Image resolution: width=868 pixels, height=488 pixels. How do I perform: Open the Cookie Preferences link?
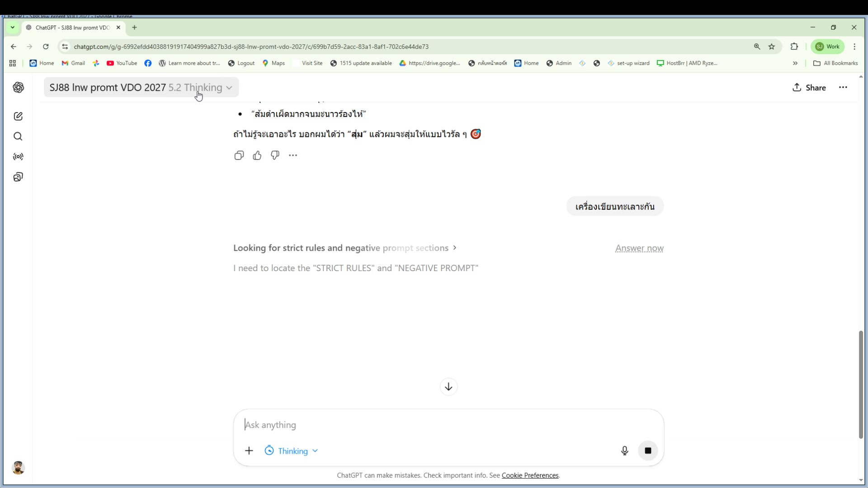[x=529, y=475]
